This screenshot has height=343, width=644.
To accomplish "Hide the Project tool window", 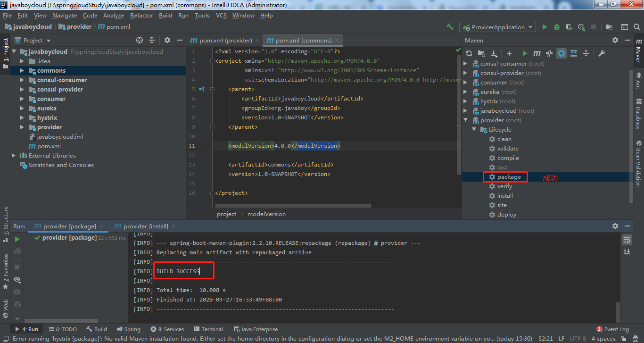I will [x=179, y=40].
